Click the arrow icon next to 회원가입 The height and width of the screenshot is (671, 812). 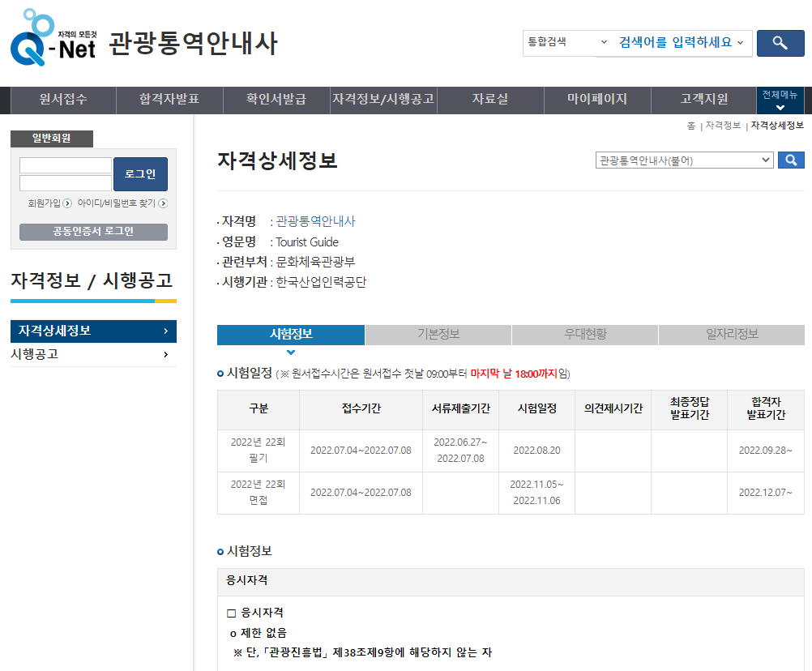pyautogui.click(x=67, y=203)
